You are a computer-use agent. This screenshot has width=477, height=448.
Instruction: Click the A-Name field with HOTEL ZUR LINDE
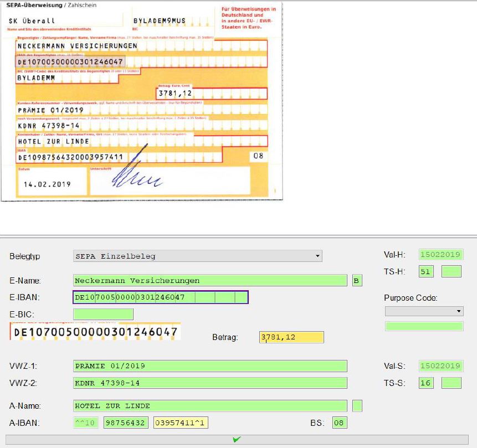(x=210, y=406)
